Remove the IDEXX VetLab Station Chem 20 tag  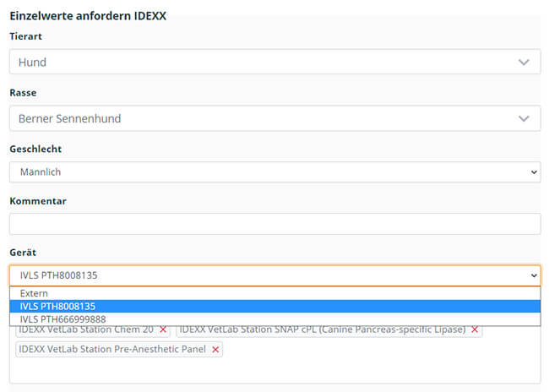coord(163,329)
